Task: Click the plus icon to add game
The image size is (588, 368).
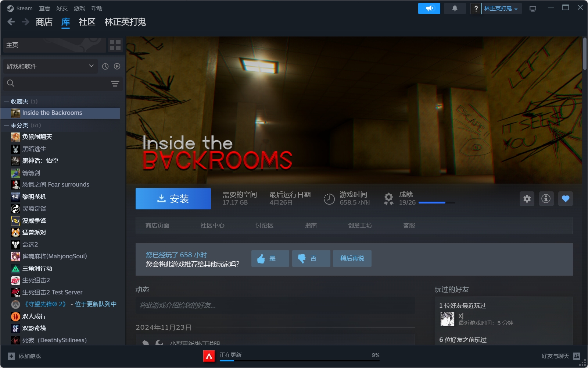Action: point(11,356)
